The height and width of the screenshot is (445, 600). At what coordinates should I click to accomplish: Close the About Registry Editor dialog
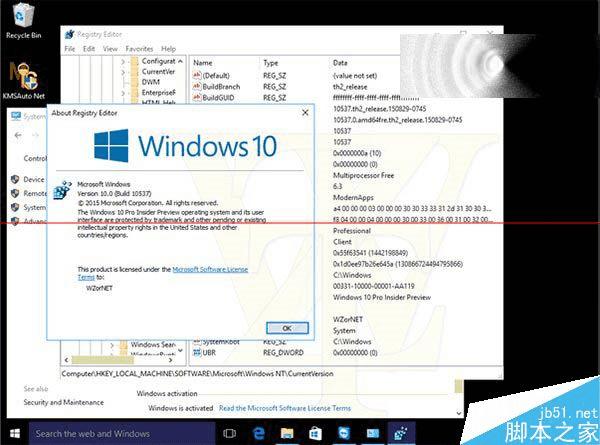point(305,112)
